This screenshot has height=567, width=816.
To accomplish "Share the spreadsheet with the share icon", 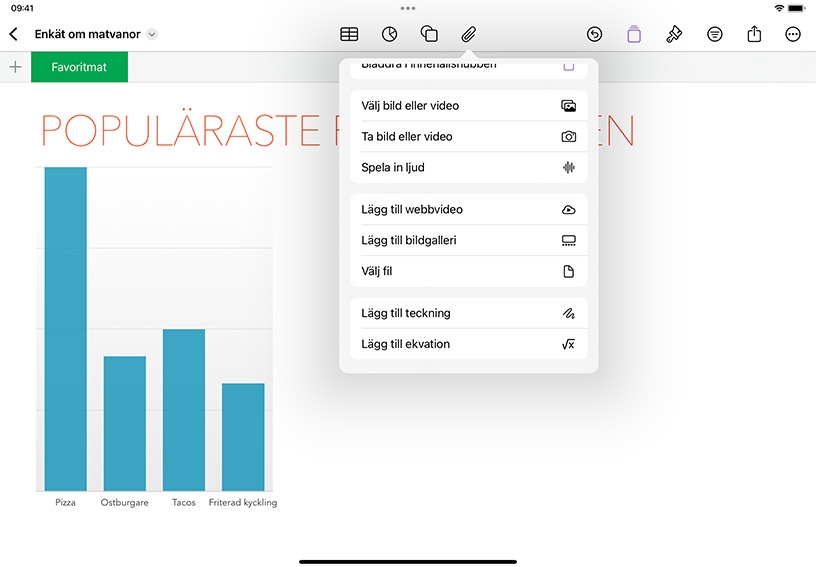I will click(754, 34).
